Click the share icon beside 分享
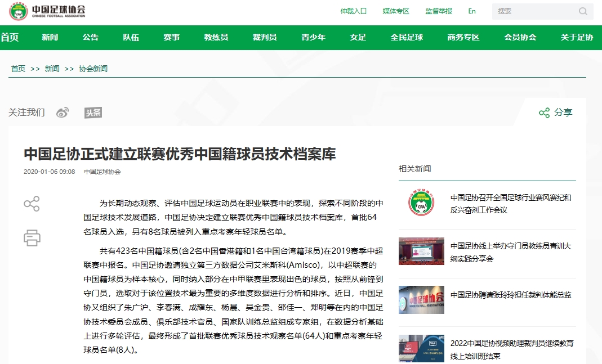Screen dimensions: 602x364 pos(544,113)
